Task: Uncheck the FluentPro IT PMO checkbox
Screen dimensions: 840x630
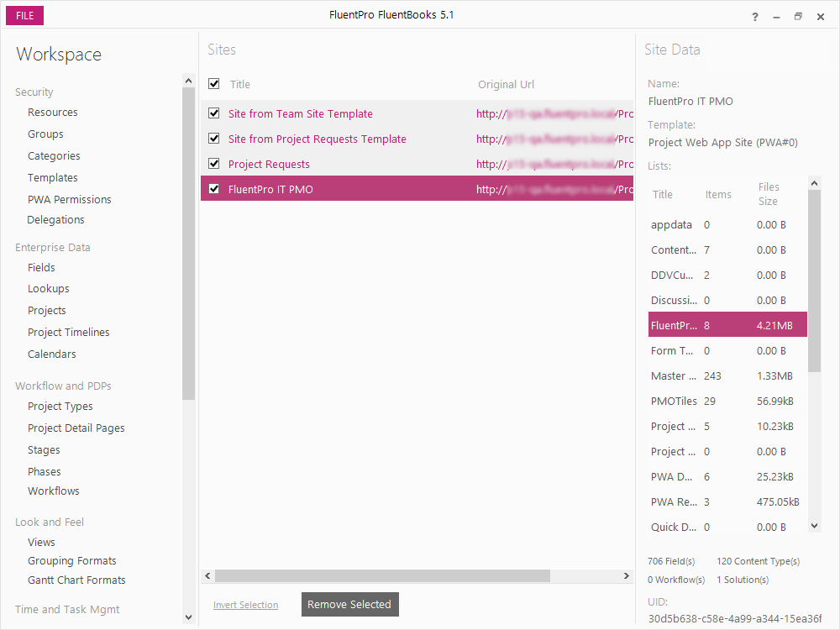Action: [x=213, y=188]
